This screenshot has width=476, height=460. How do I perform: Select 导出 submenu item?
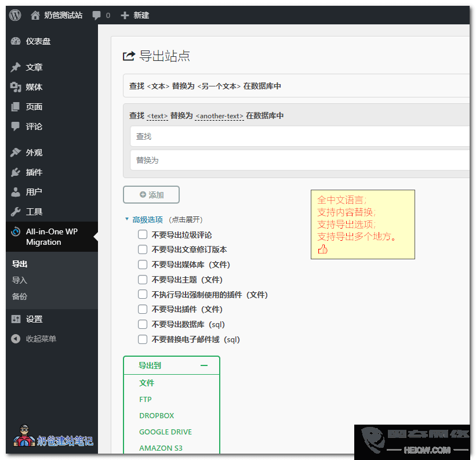coord(20,264)
